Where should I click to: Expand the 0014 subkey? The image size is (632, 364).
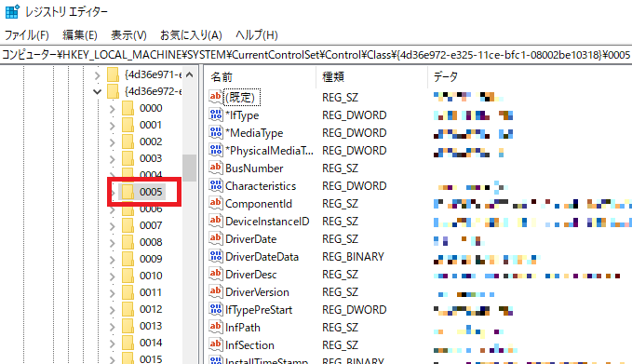pyautogui.click(x=112, y=343)
